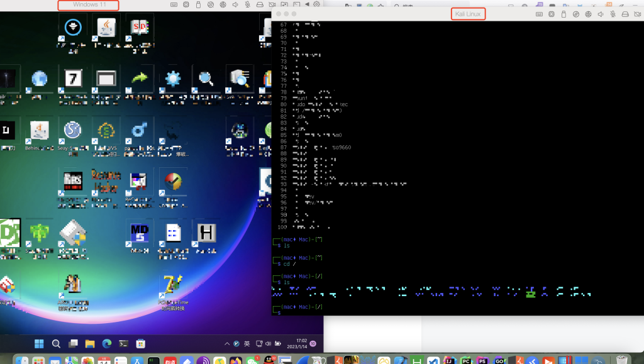Viewport: 644px width, 364px height.
Task: Open Terminal from the Windows taskbar
Action: click(124, 344)
